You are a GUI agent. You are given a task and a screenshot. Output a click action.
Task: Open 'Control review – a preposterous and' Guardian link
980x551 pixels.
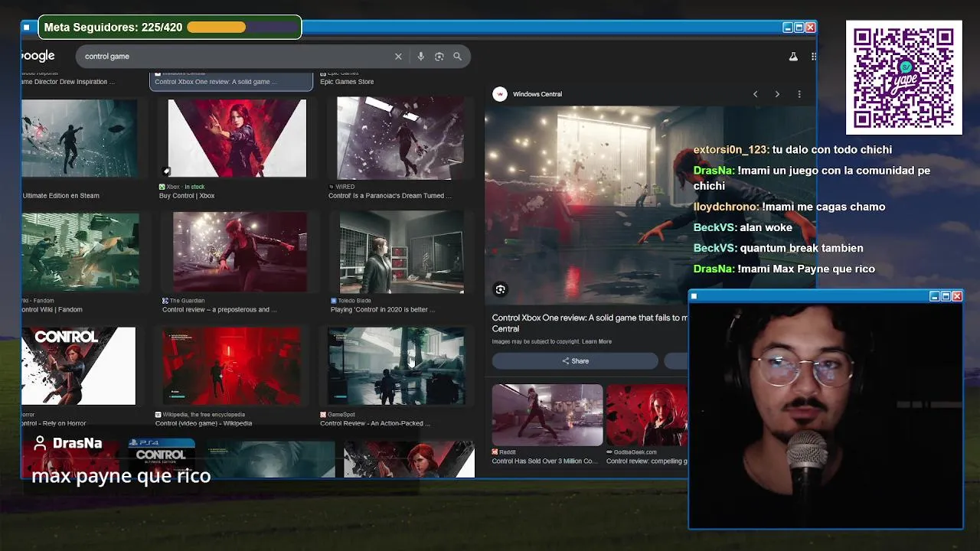220,310
